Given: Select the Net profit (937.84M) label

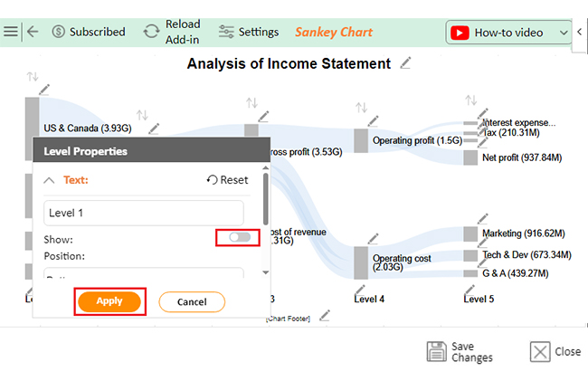Looking at the screenshot, I should click(x=522, y=157).
